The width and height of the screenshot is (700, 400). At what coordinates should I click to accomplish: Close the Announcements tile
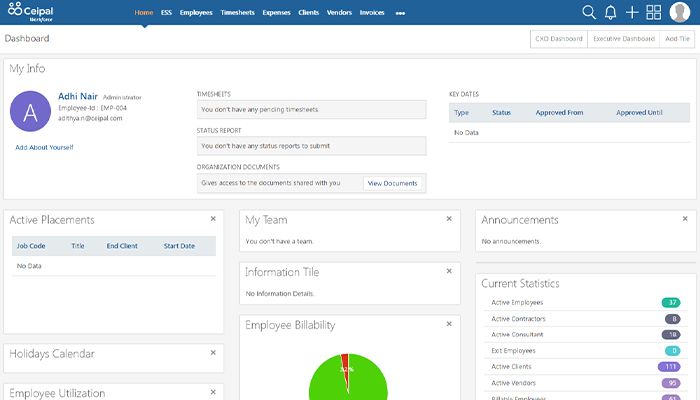685,218
